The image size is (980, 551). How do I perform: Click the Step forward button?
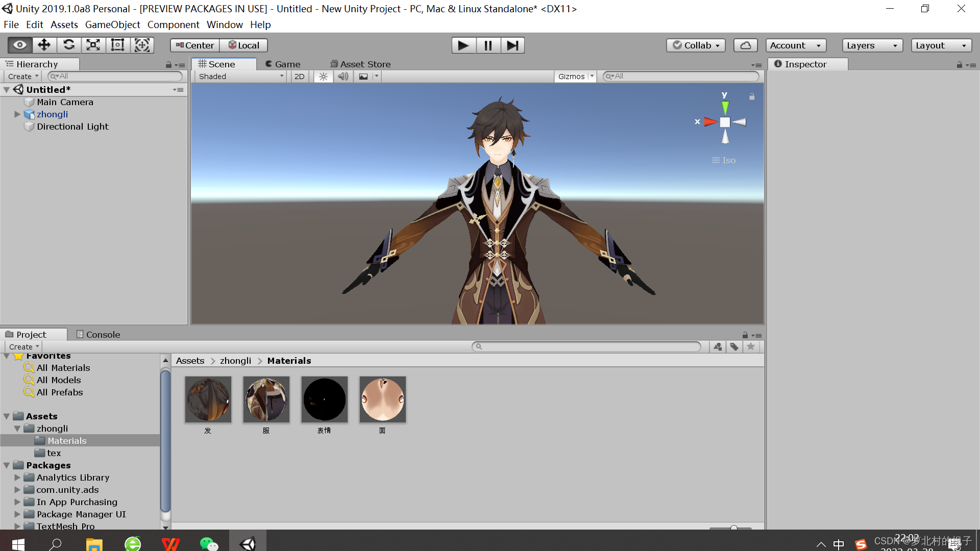[512, 45]
